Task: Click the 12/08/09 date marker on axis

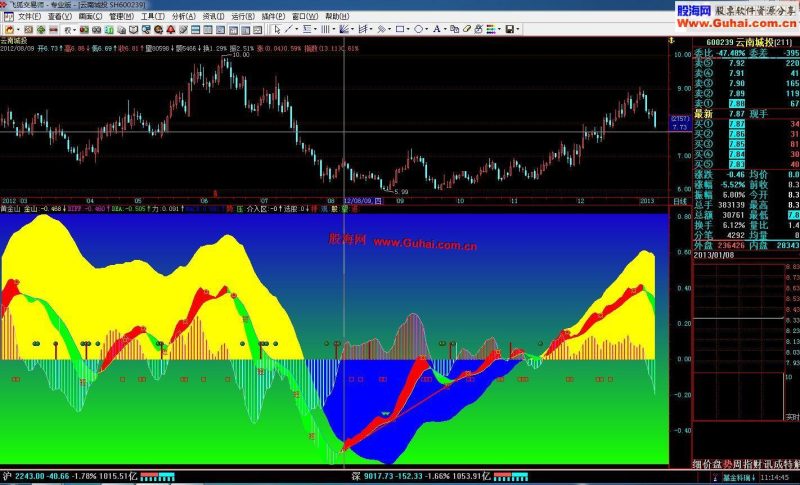Action: click(363, 201)
